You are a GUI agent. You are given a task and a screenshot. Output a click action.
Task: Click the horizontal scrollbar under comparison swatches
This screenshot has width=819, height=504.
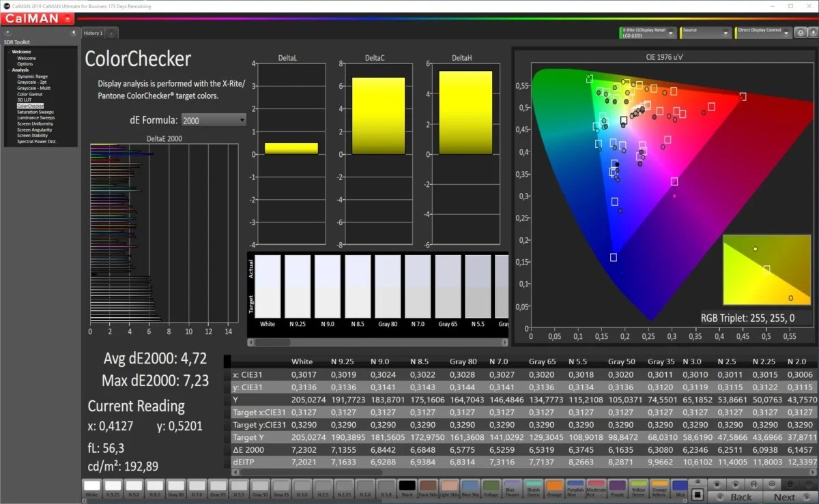tap(377, 342)
